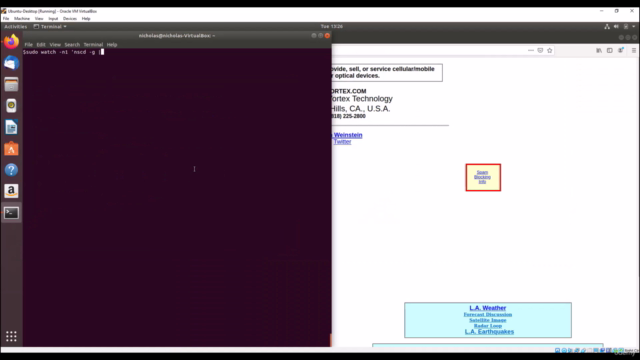Launch Thunderbird mail from the dock
The height and width of the screenshot is (360, 640).
(11, 63)
